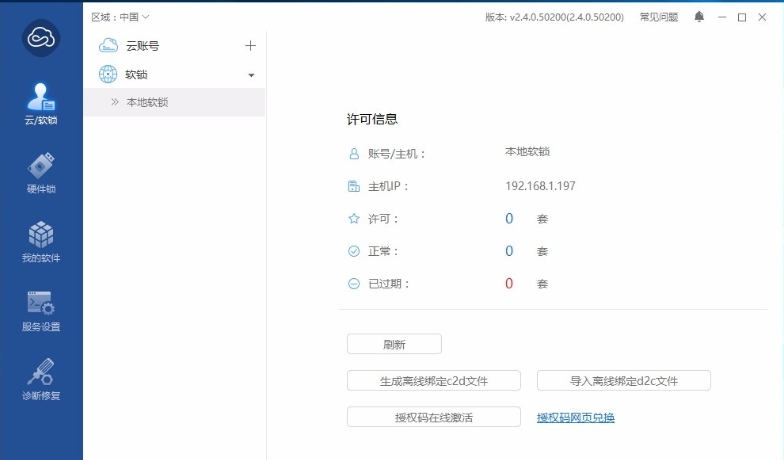Open the 云/软锁 sidebar section
Image resolution: width=784 pixels, height=460 pixels.
41,105
